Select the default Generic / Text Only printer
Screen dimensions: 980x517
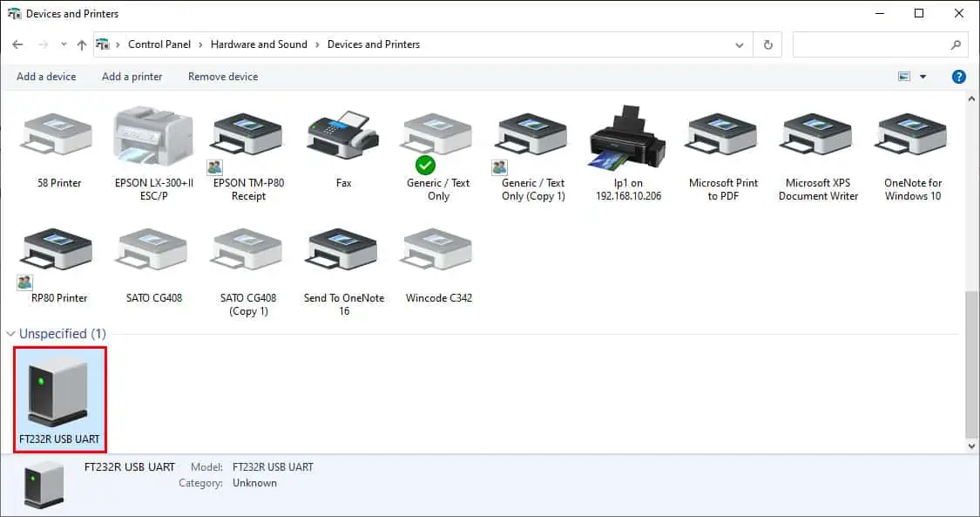click(437, 139)
